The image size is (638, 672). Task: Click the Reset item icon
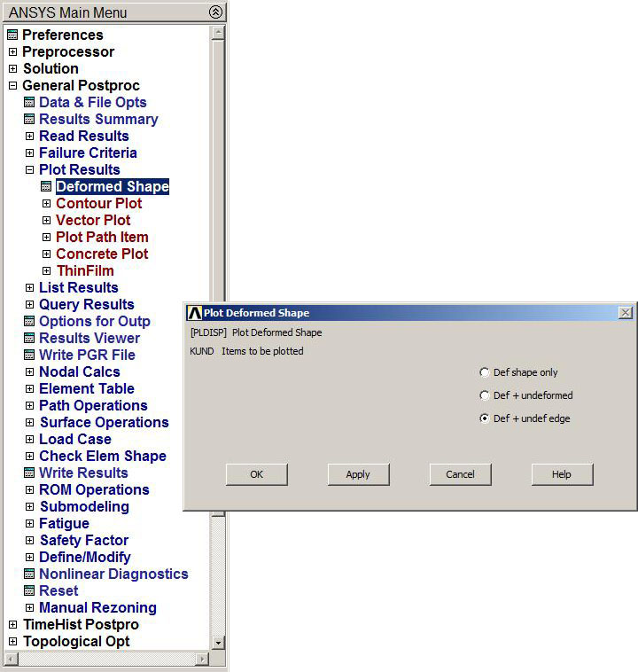tap(29, 591)
